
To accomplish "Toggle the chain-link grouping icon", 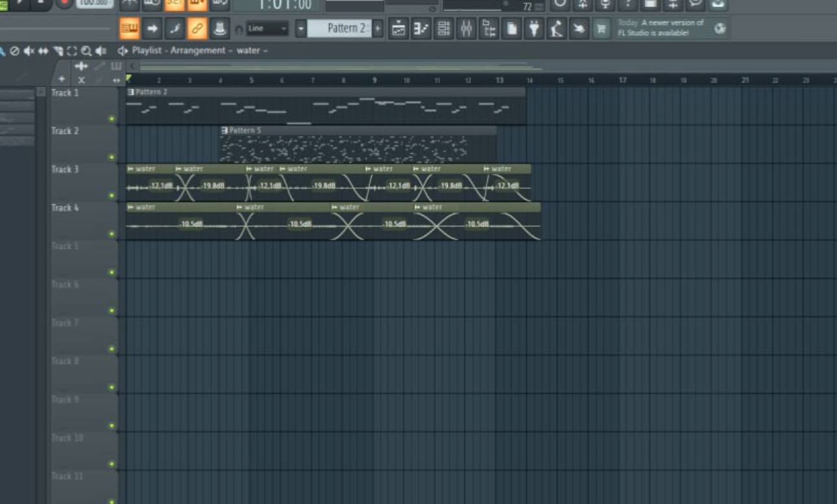I will 197,29.
